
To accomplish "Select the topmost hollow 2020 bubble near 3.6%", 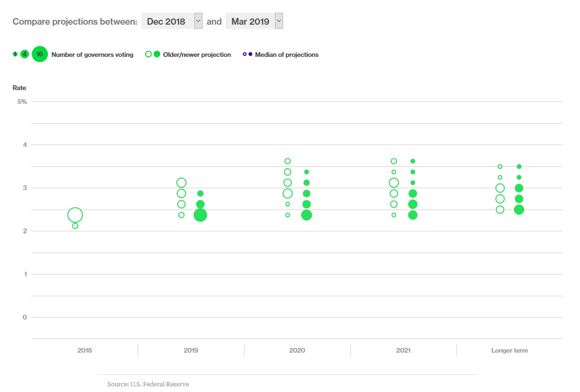I will pyautogui.click(x=287, y=161).
